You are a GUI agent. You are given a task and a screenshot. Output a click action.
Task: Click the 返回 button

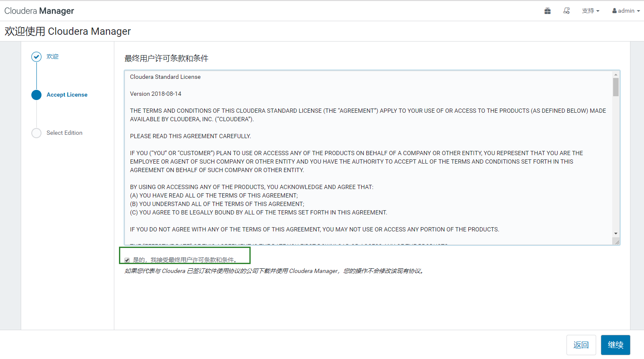581,345
